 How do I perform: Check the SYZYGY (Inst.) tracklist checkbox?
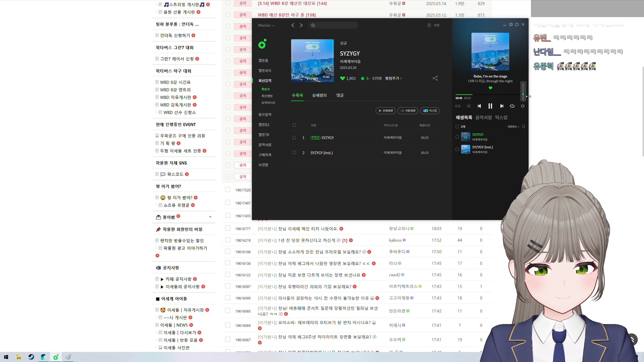294,153
